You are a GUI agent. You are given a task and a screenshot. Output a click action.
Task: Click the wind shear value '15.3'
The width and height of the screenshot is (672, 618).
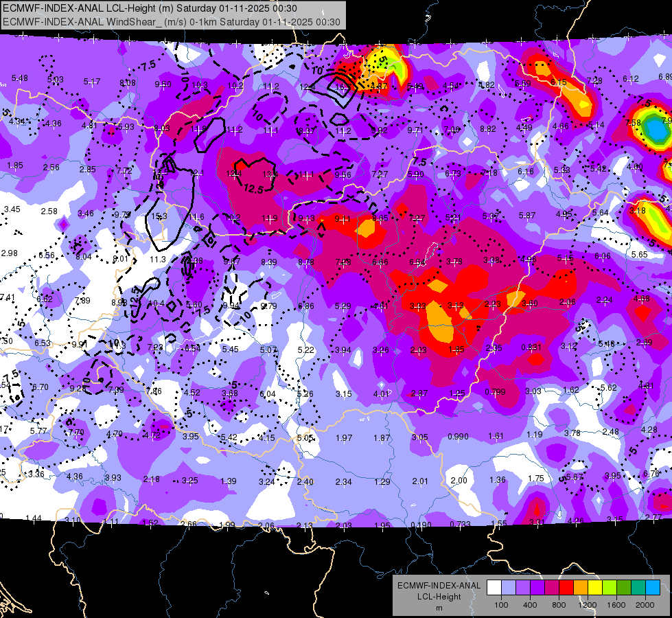pos(159,216)
